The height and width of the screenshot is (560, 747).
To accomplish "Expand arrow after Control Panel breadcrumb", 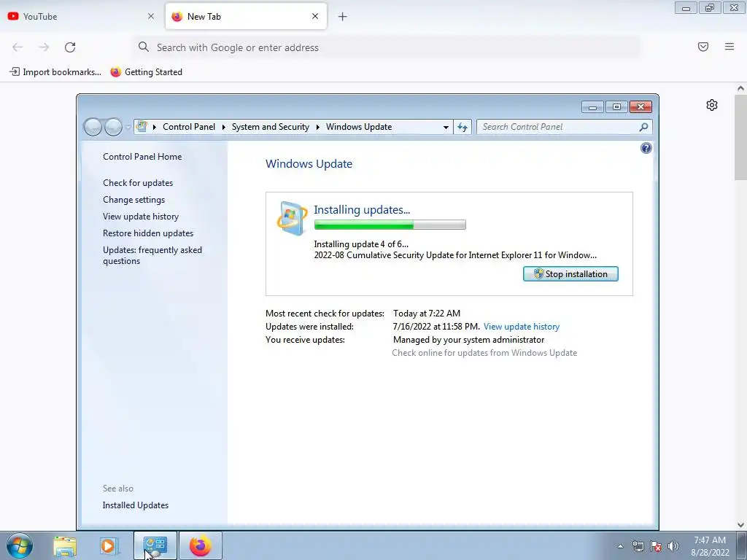I will coord(223,127).
